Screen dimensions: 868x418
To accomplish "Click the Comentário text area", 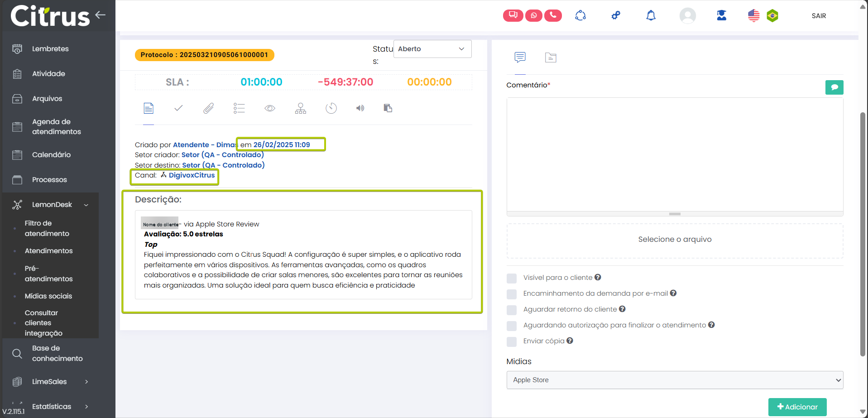I will [674, 154].
